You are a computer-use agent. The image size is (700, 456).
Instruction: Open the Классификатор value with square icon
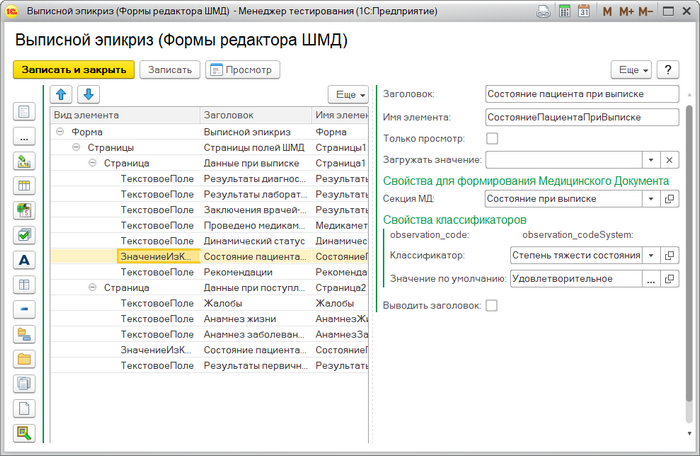coord(669,255)
